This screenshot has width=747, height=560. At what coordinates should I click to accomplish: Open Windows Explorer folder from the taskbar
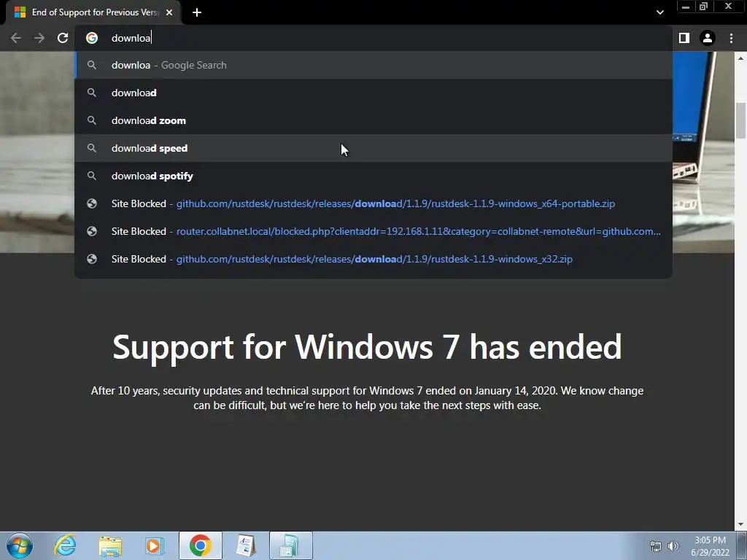[x=110, y=546]
